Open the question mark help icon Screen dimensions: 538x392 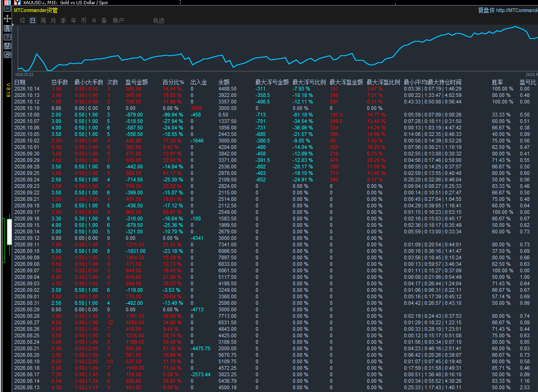(x=7, y=37)
